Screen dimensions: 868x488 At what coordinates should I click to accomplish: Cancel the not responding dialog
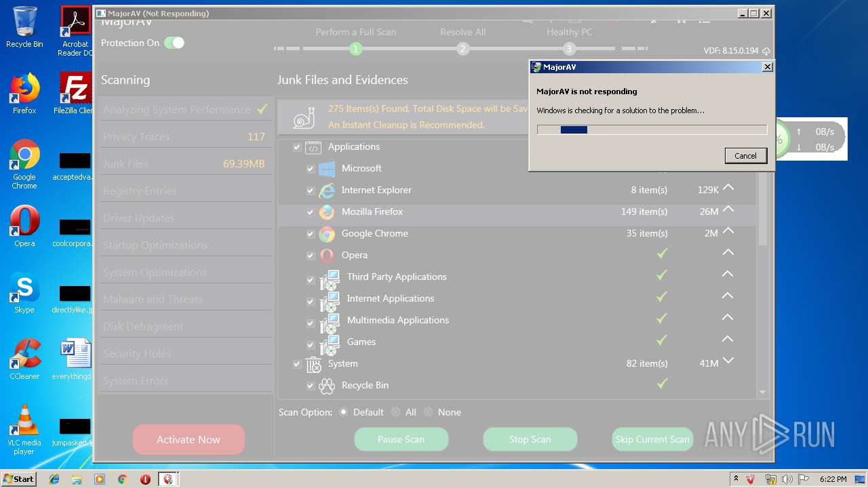[745, 156]
